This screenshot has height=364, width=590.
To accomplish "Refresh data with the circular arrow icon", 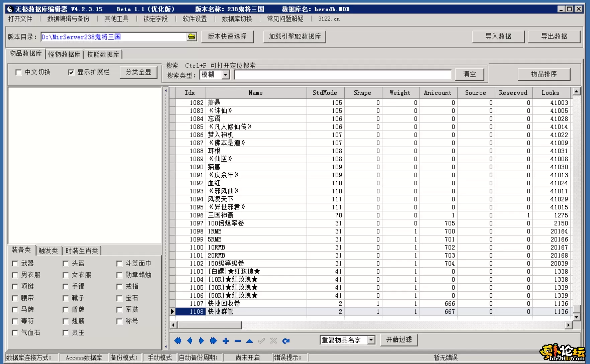I will [x=286, y=341].
